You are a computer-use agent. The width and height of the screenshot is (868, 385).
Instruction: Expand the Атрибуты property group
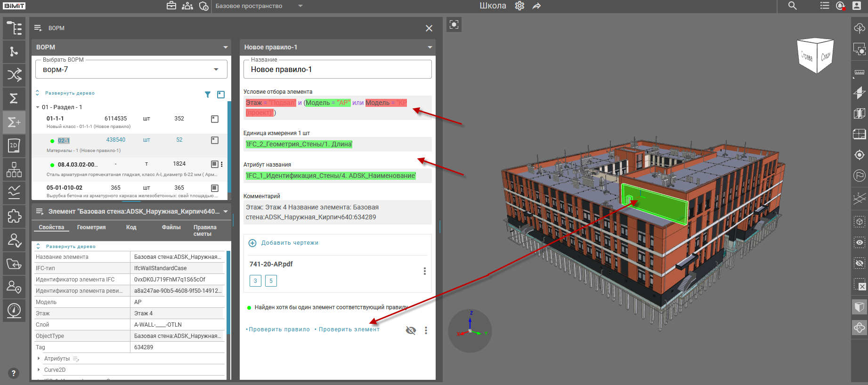[x=39, y=359]
